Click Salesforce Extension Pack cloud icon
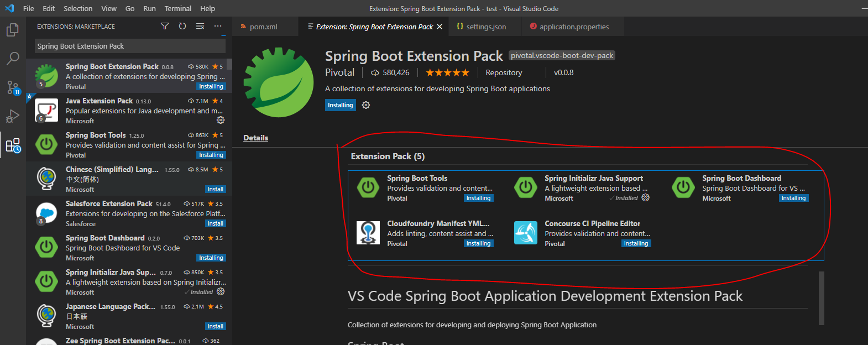The height and width of the screenshot is (345, 868). (46, 213)
